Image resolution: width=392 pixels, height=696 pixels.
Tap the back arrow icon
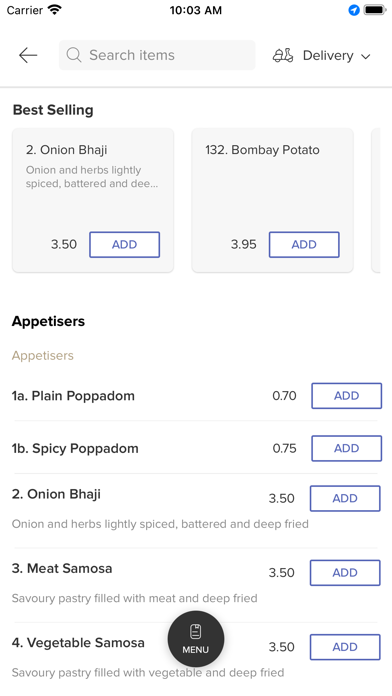(28, 55)
